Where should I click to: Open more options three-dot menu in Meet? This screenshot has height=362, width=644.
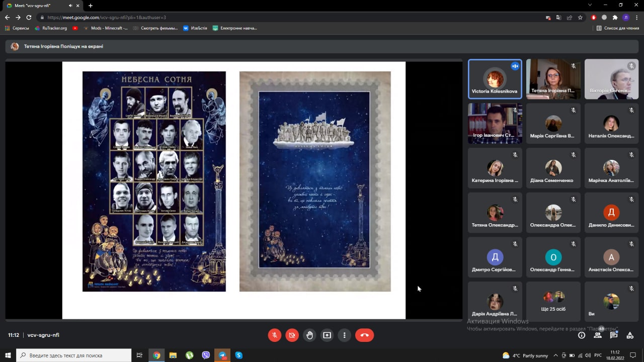(345, 335)
